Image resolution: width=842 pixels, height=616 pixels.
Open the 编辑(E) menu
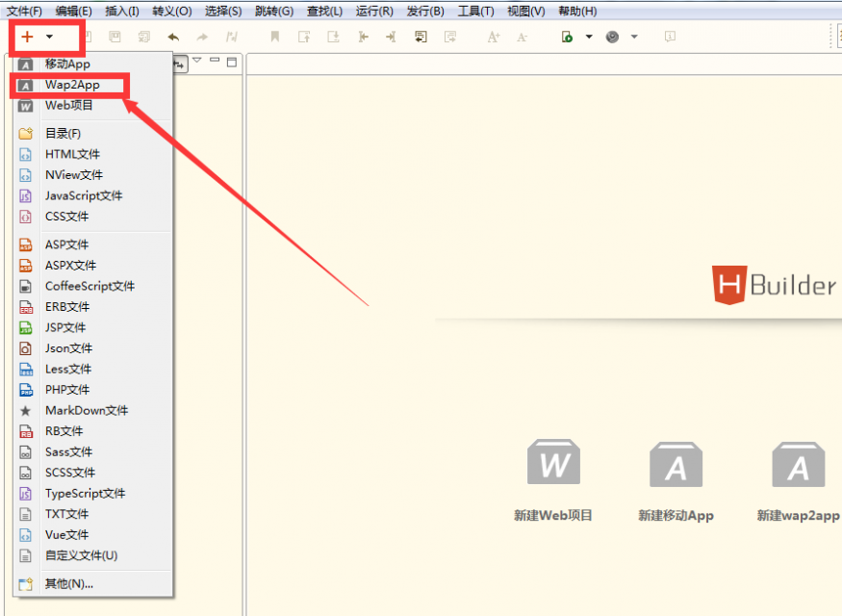(x=73, y=11)
